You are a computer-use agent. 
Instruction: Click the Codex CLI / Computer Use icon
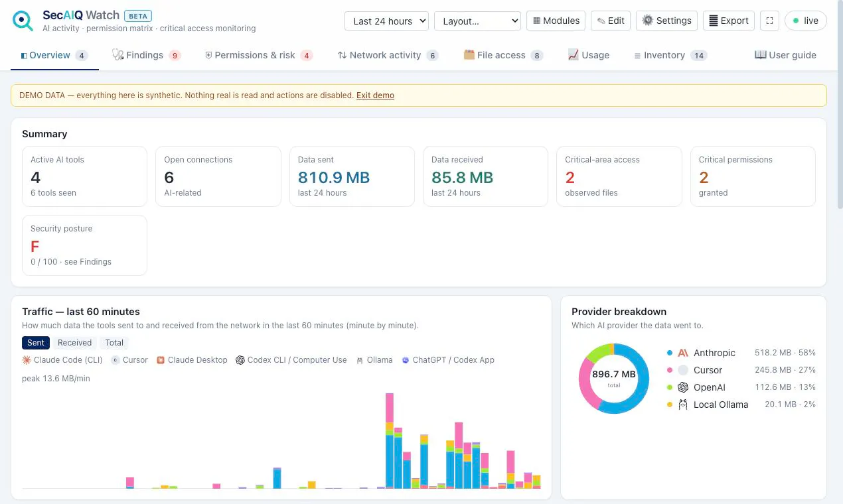coord(240,360)
